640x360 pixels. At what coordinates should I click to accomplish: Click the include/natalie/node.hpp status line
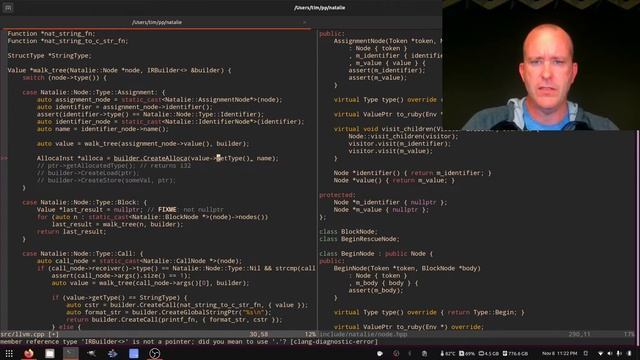[477, 334]
